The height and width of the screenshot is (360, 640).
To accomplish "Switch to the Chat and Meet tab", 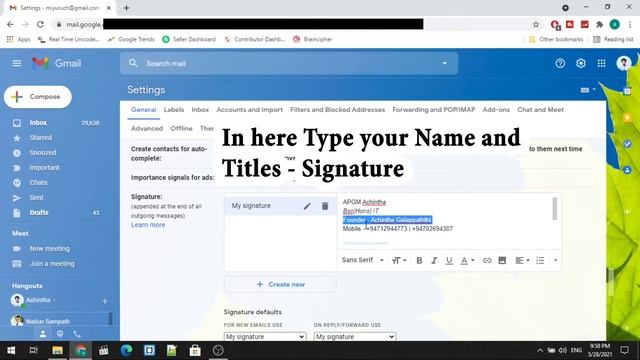I will [x=540, y=110].
